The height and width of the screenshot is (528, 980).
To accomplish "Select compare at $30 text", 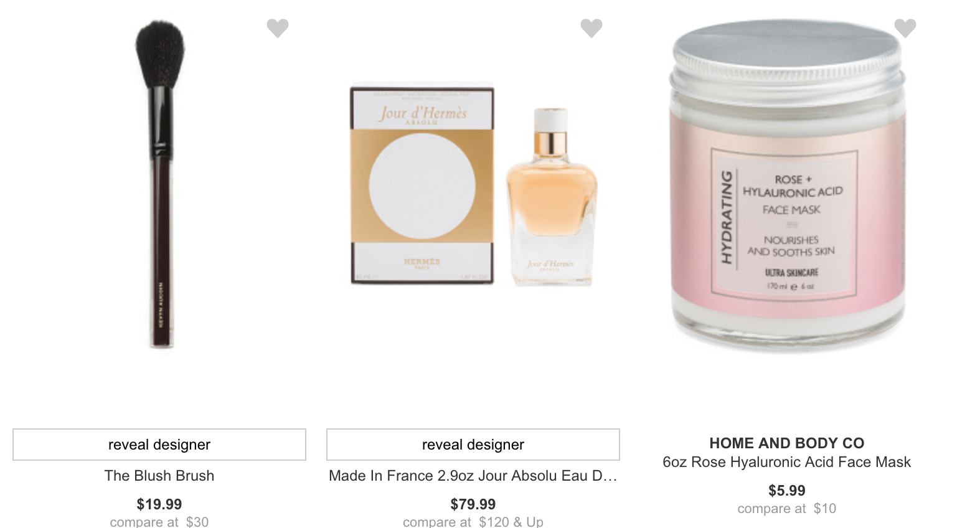I will [159, 521].
